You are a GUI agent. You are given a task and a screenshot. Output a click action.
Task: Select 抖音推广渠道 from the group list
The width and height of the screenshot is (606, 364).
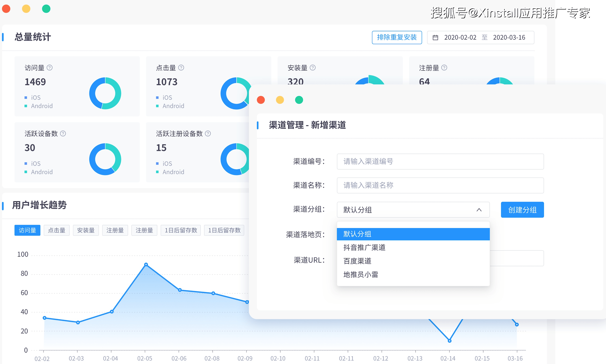pyautogui.click(x=364, y=248)
